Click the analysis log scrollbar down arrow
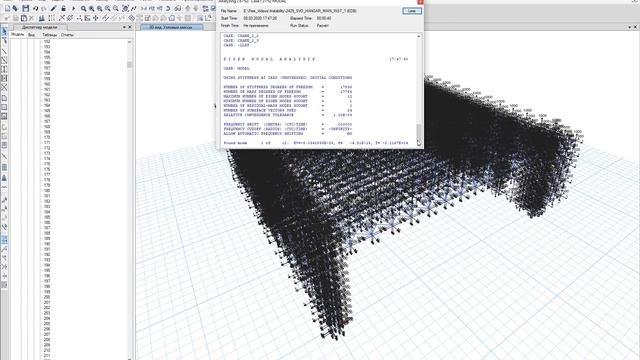This screenshot has width=640, height=360. click(419, 143)
